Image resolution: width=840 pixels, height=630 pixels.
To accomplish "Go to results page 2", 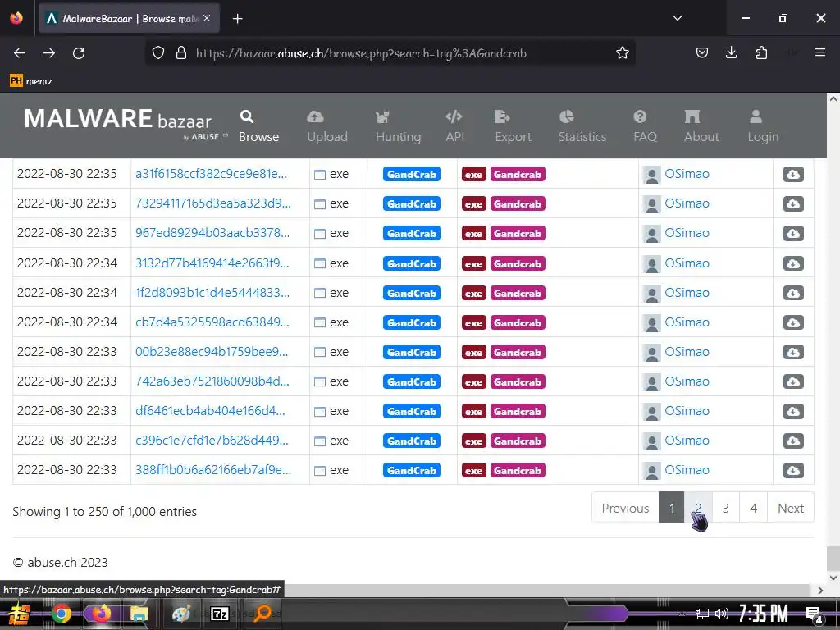I will [x=698, y=508].
